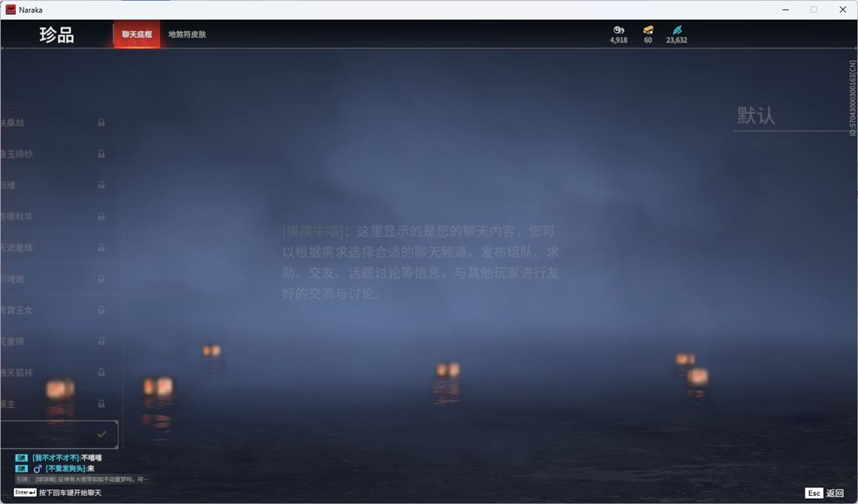Screen dimensions: 858x504
Task: Click 返回 to go back
Action: pyautogui.click(x=834, y=493)
